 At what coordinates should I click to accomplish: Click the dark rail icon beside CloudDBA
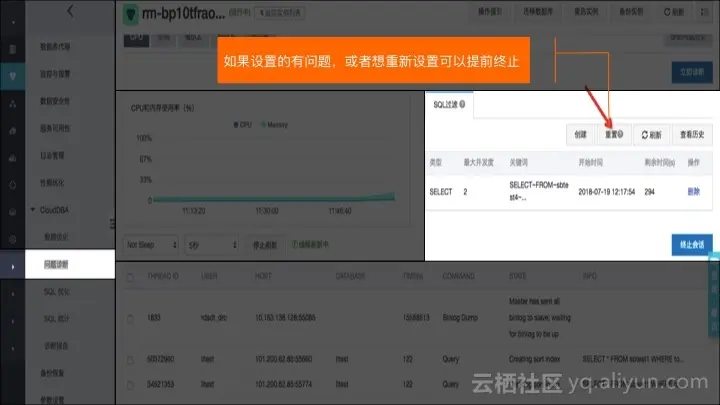[x=12, y=212]
